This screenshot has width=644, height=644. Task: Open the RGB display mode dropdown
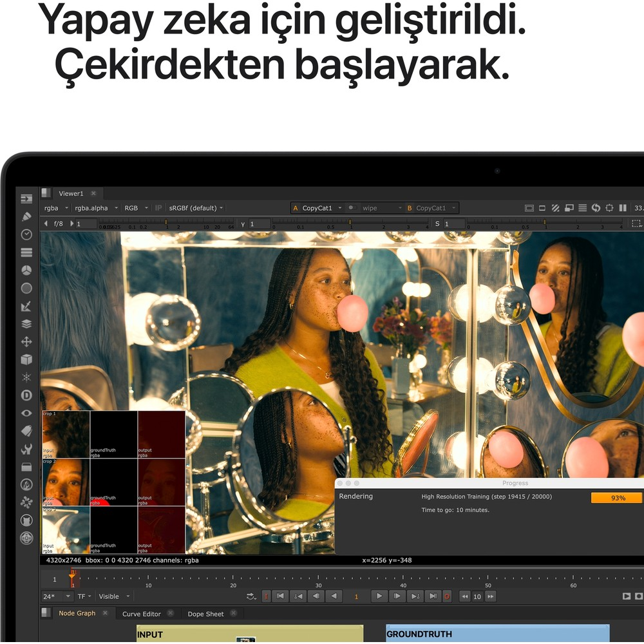136,208
